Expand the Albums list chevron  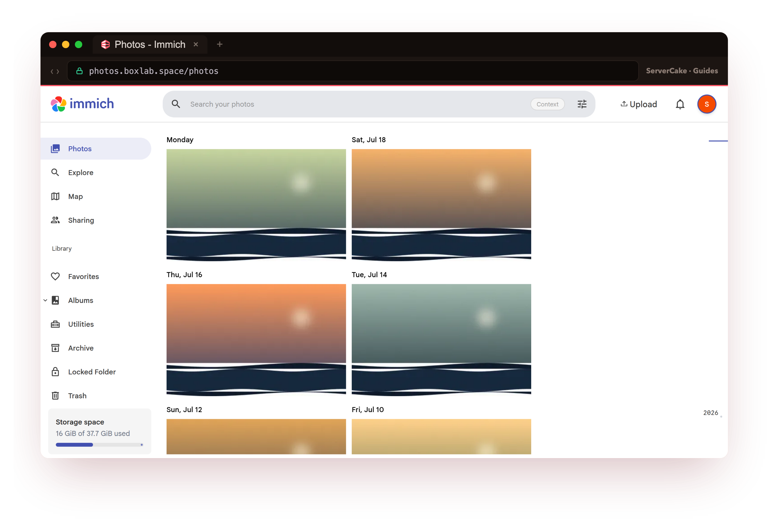45,300
